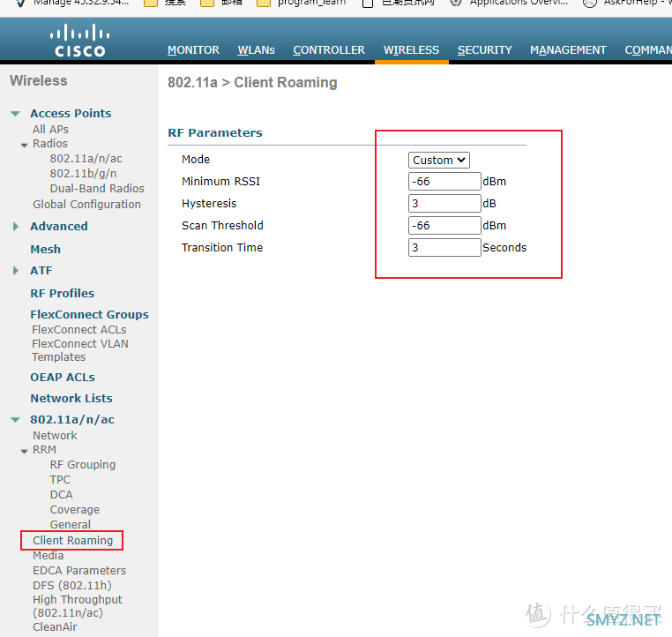Select RRM in sidebar
The height and width of the screenshot is (637, 672).
pyautogui.click(x=45, y=450)
